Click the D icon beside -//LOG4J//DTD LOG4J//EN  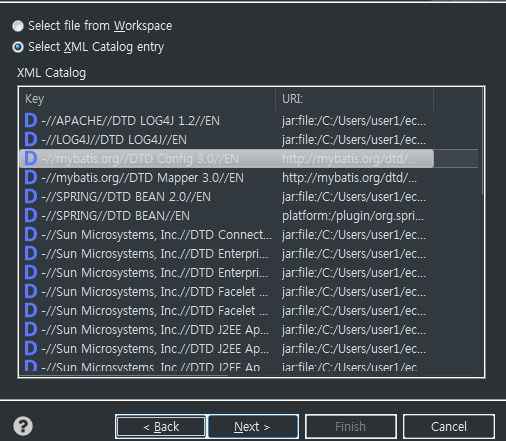pyautogui.click(x=31, y=139)
